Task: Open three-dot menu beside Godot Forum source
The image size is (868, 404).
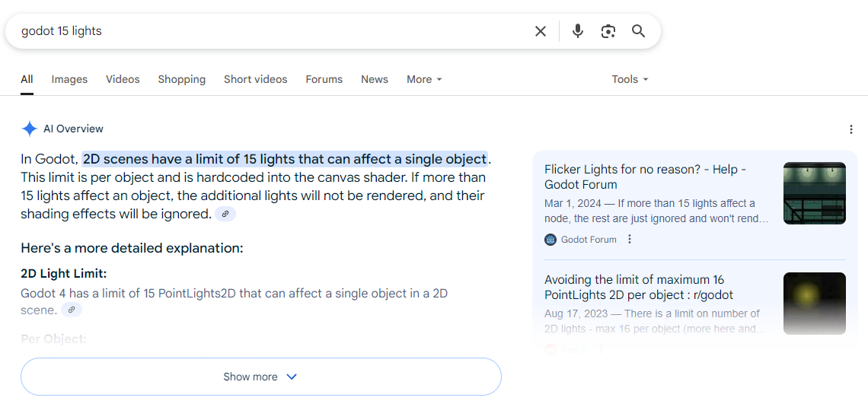Action: pos(629,239)
